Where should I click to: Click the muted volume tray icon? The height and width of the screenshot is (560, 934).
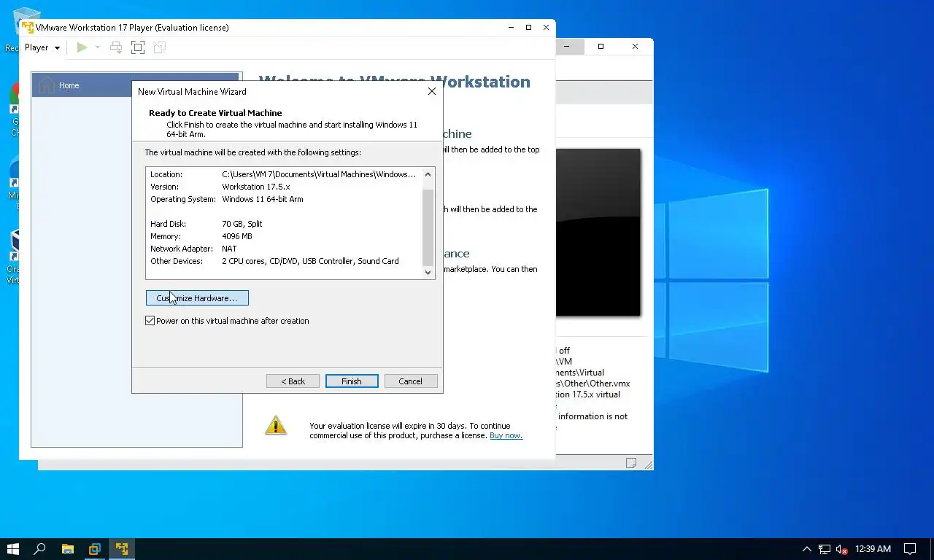841,549
